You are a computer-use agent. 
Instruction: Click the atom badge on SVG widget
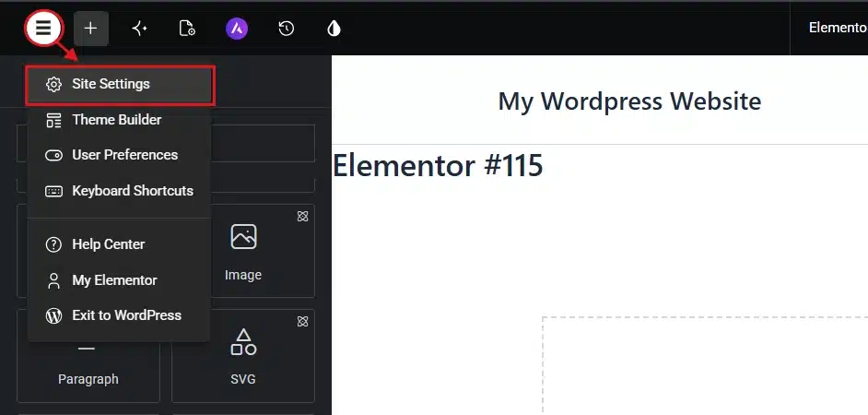[x=302, y=321]
